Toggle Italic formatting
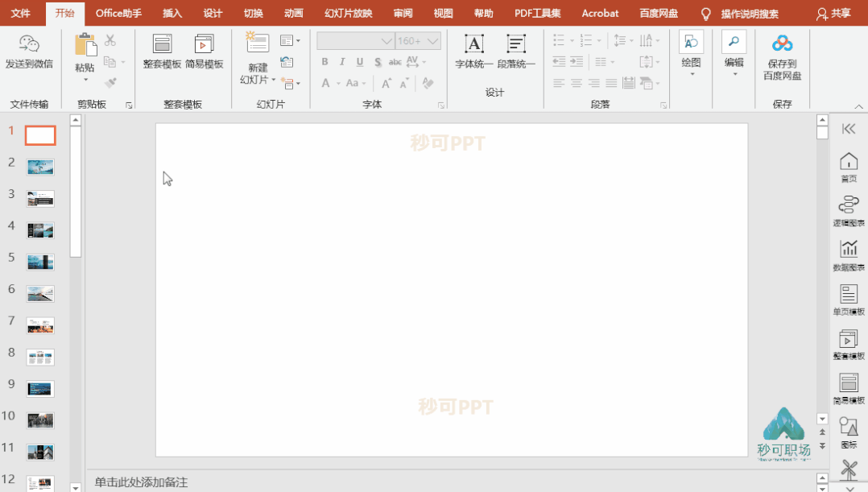Screen dimensions: 868x492 pyautogui.click(x=342, y=62)
